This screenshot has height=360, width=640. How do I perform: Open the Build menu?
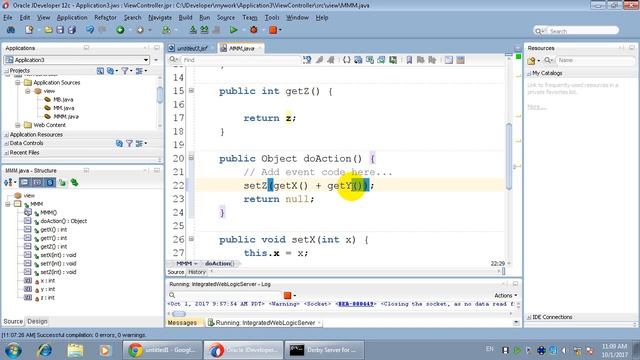[x=185, y=18]
